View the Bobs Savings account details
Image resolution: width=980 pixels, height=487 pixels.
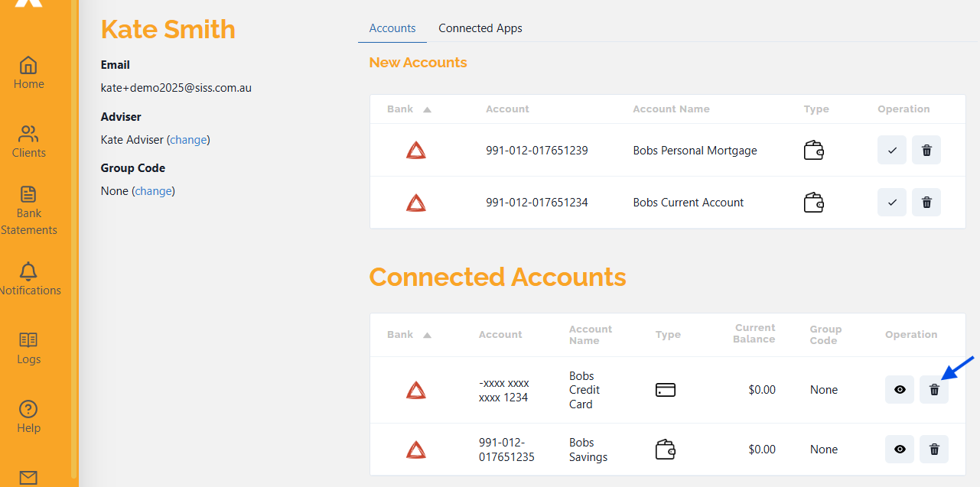(x=899, y=450)
